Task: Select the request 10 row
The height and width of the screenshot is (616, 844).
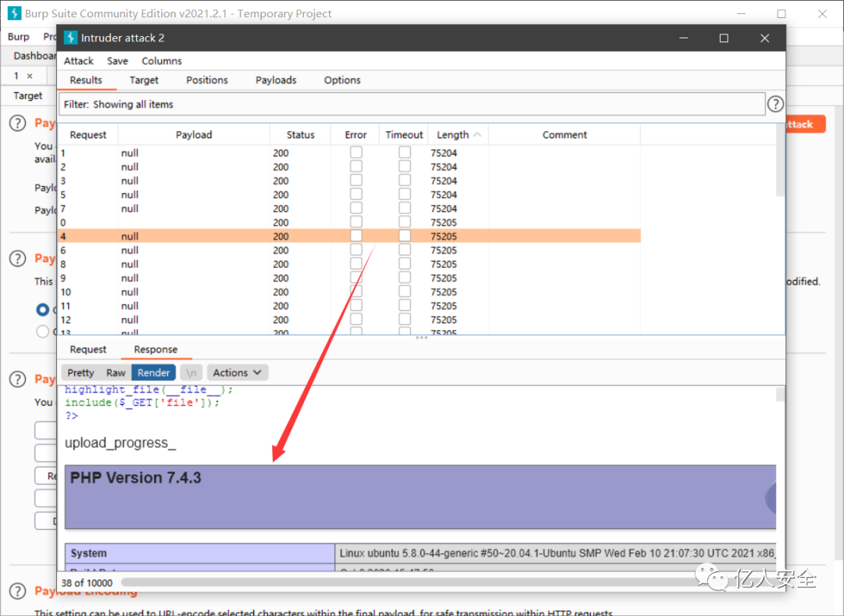Action: click(349, 292)
